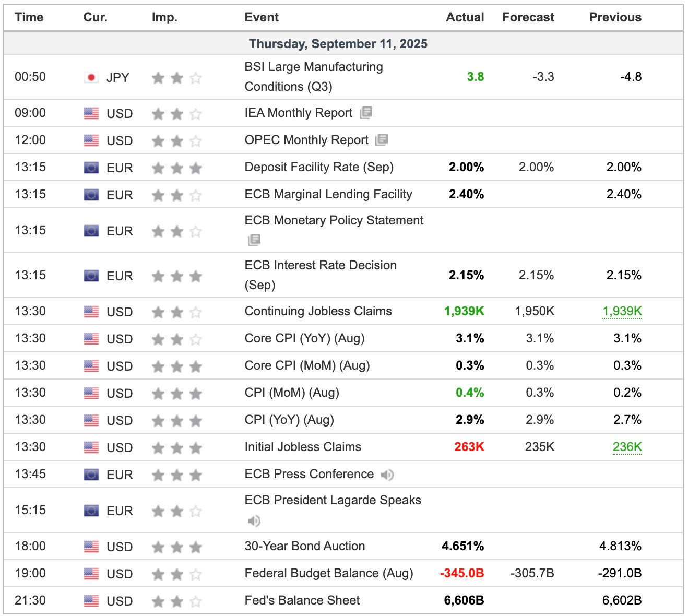Click the revised previous value 236K

coord(627,447)
